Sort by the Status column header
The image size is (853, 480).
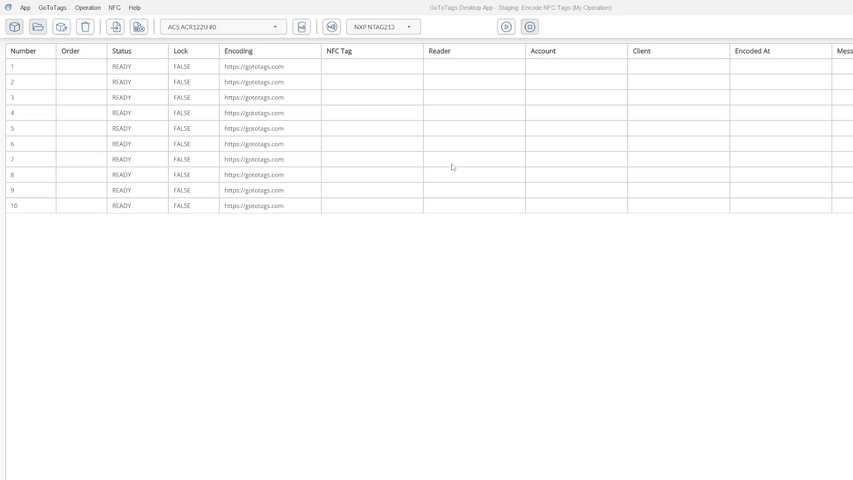(122, 51)
